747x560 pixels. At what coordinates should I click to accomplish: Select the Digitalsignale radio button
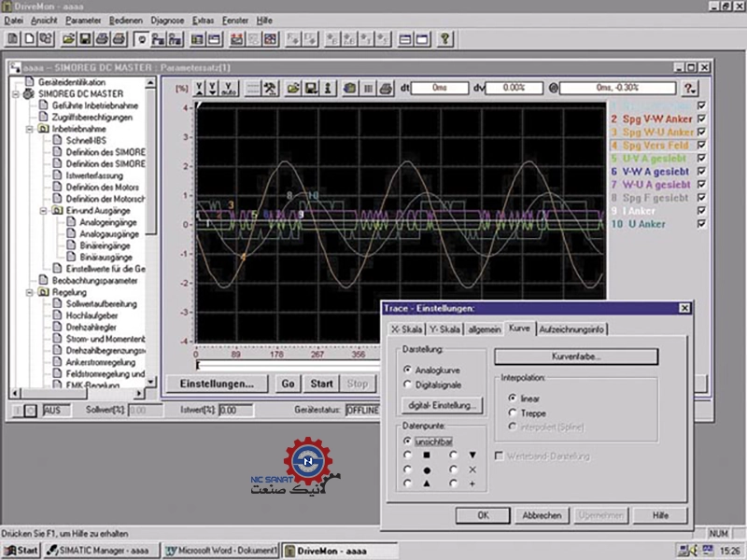tap(407, 384)
